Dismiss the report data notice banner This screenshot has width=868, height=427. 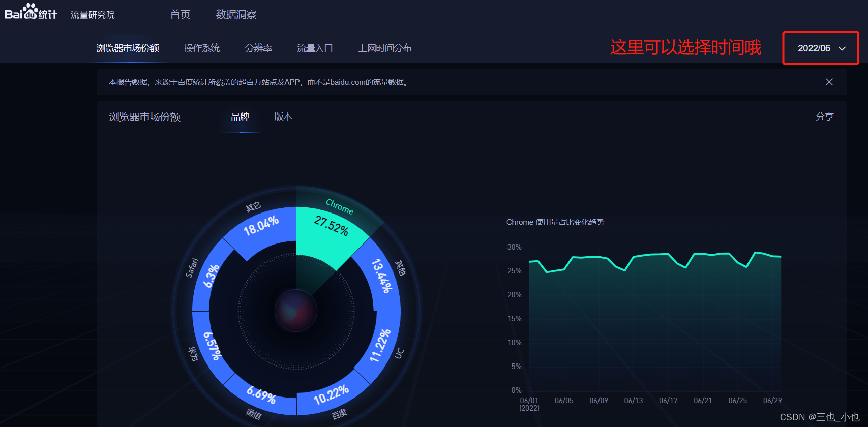click(829, 82)
